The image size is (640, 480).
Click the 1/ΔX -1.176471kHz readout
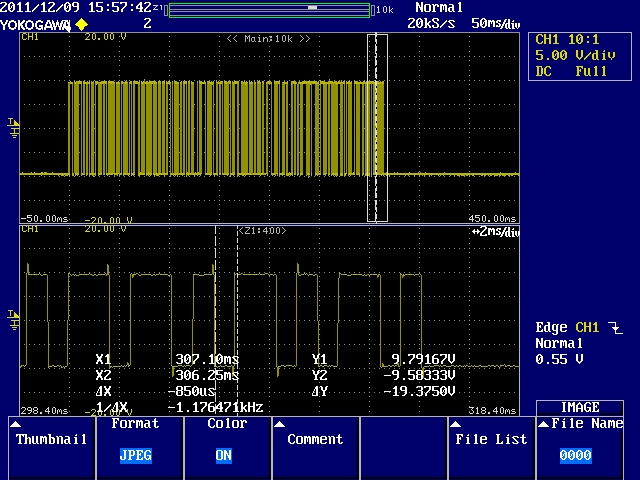(x=179, y=407)
